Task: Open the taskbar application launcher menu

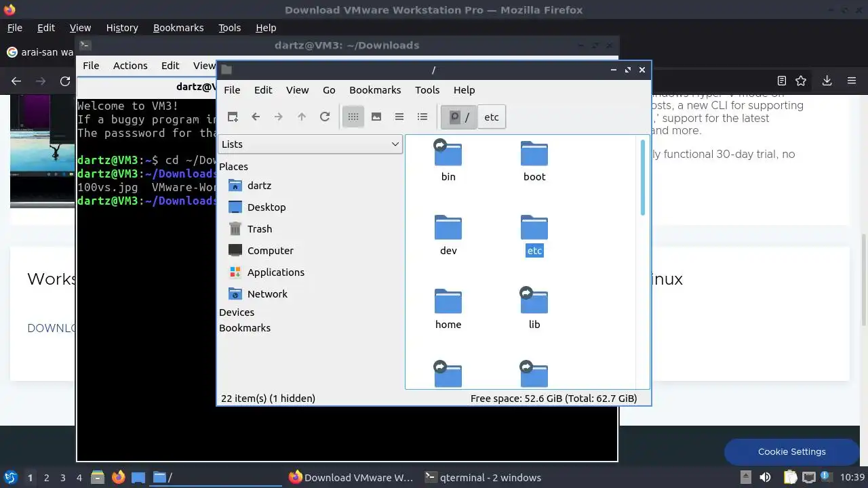Action: [x=10, y=477]
